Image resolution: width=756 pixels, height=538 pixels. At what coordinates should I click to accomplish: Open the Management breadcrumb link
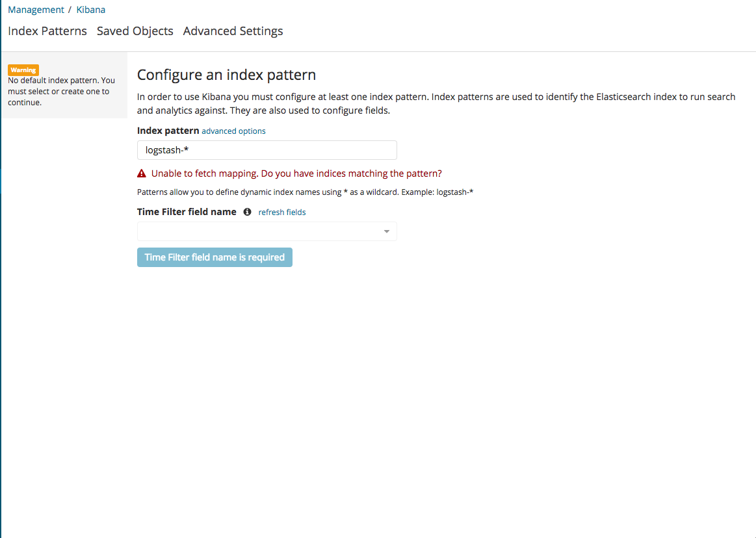(36, 10)
